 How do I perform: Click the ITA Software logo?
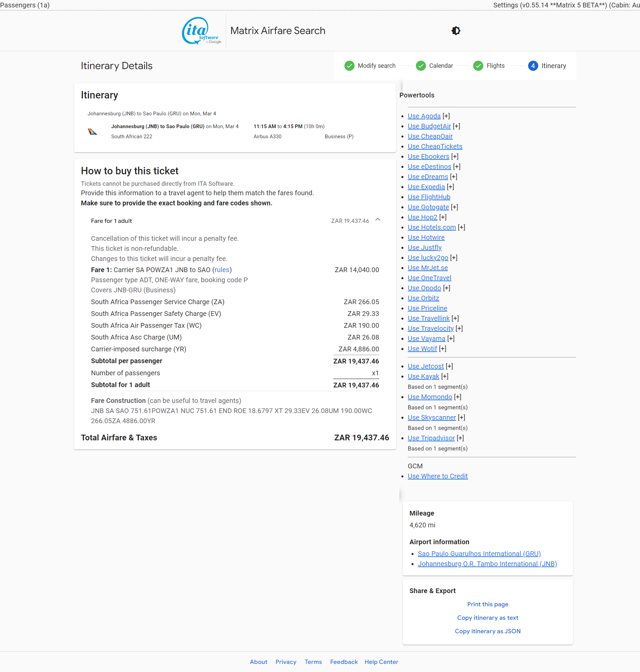pyautogui.click(x=201, y=31)
